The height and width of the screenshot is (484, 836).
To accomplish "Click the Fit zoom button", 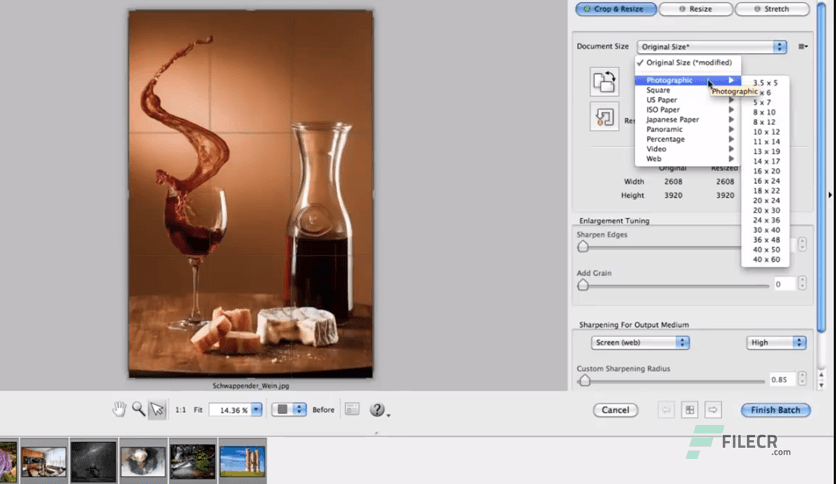I will click(x=198, y=410).
